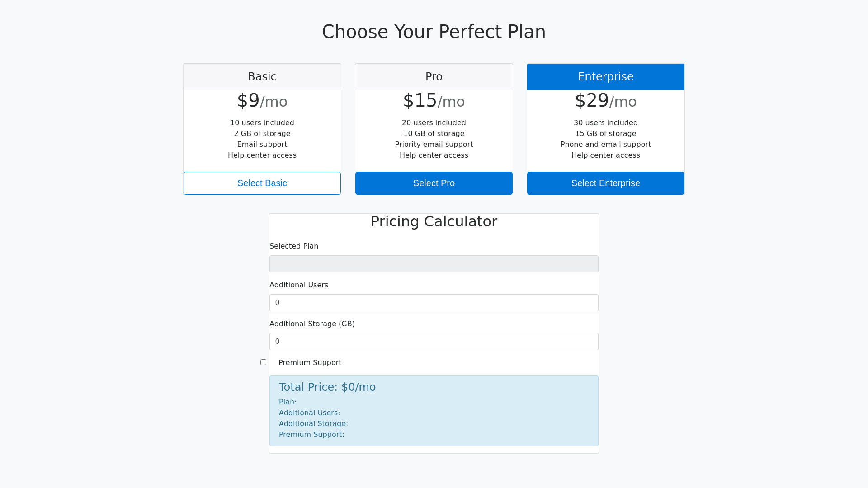Click the Pricing Calculator heading
The width and height of the screenshot is (868, 488).
click(x=434, y=221)
